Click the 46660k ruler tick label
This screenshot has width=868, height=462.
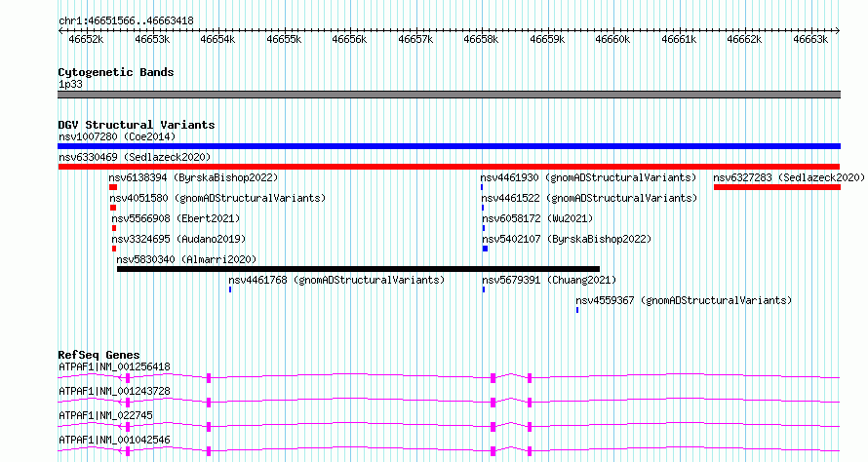coord(612,40)
